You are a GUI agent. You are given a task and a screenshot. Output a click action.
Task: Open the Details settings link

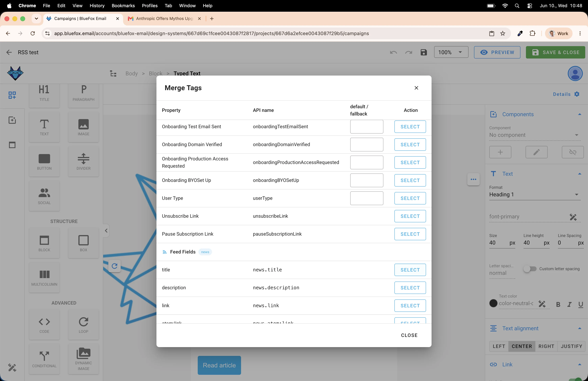pyautogui.click(x=566, y=94)
